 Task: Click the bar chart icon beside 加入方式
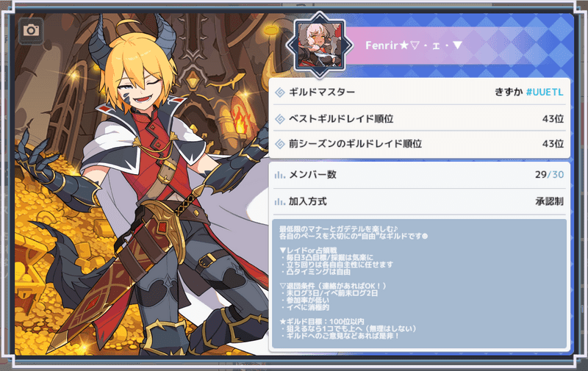pos(280,201)
